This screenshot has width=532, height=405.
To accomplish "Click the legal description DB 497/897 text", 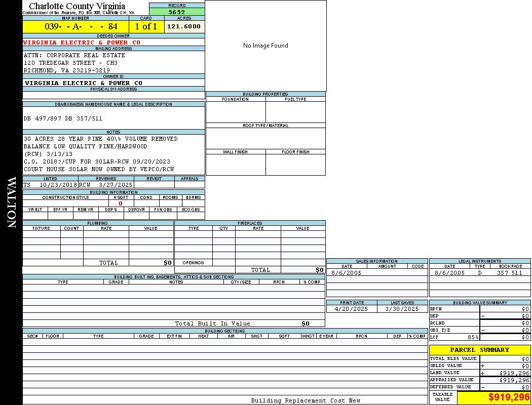I will click(63, 118).
